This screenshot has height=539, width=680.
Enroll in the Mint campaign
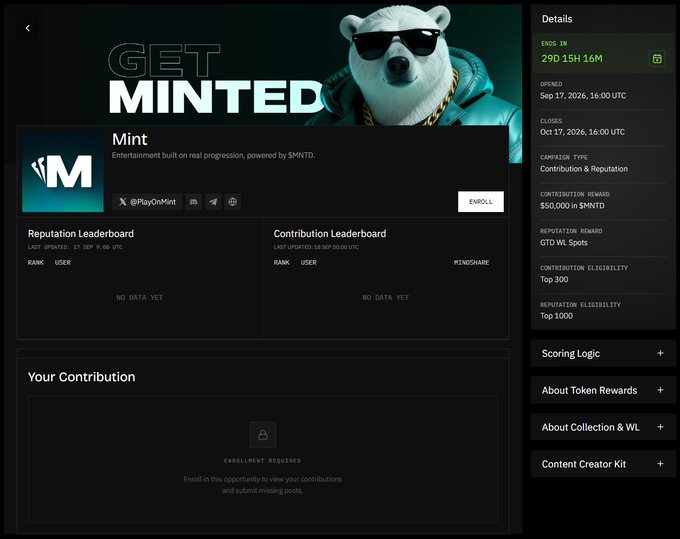[x=481, y=202]
